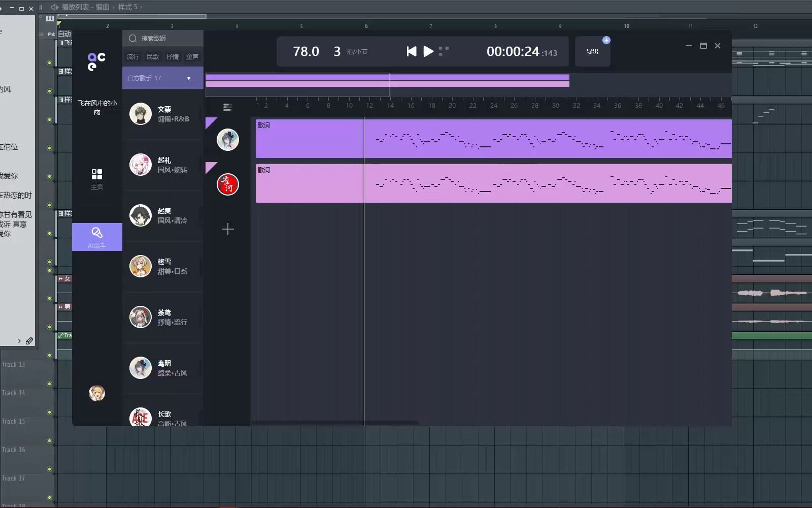Click the four-dot icon next to the play button
Viewport: 812px width, 508px height.
[x=444, y=51]
